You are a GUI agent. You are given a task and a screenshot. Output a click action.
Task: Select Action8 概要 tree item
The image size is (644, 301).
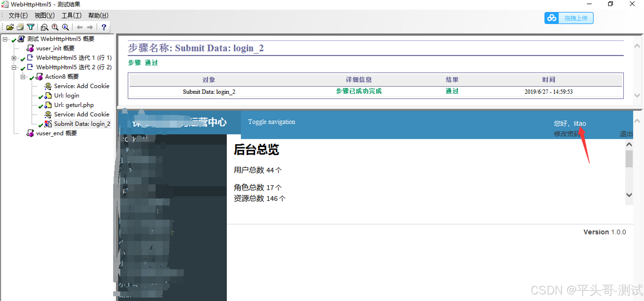click(62, 76)
